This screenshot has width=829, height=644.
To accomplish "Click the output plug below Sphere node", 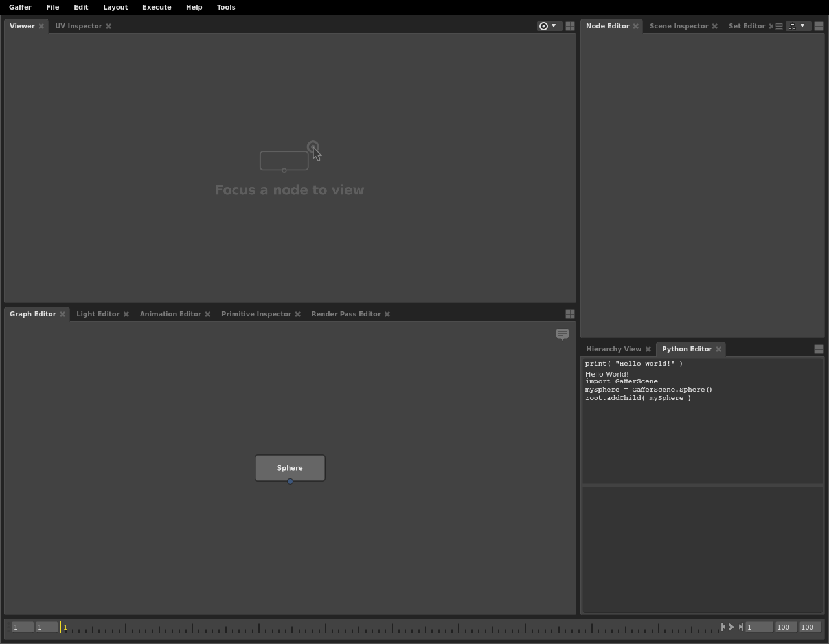I will pos(290,482).
